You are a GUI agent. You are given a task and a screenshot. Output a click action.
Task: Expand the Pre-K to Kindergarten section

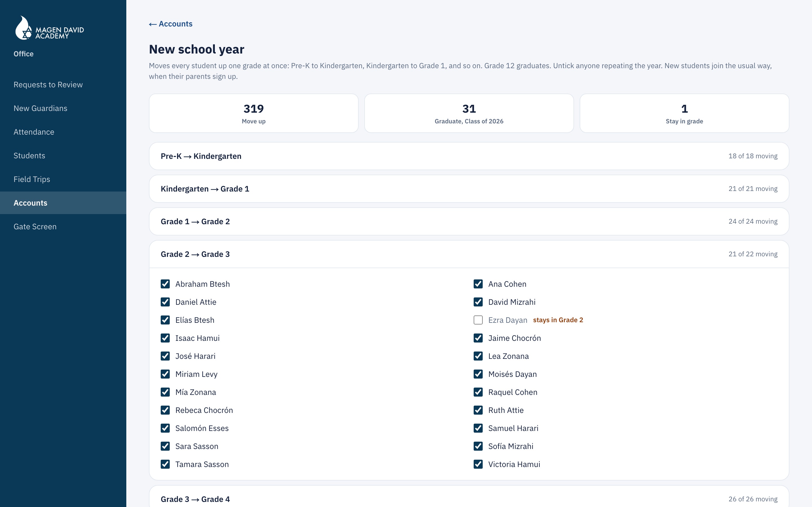469,156
